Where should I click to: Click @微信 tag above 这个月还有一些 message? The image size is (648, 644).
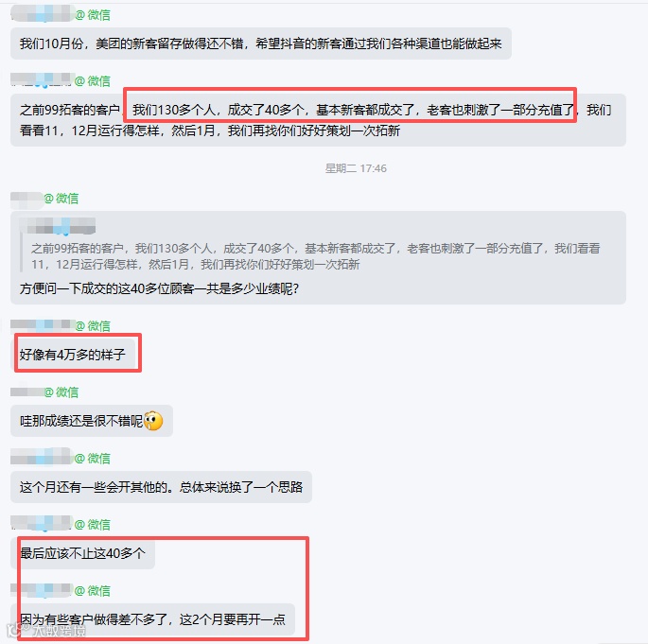[93, 458]
